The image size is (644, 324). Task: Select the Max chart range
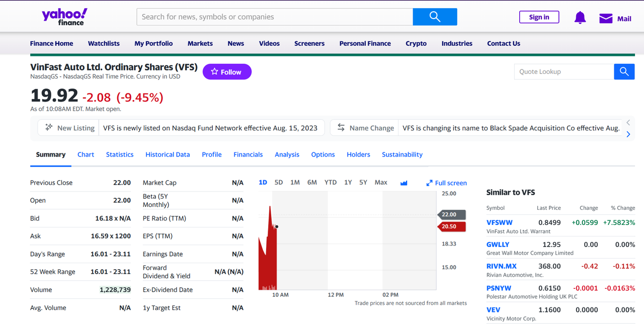pyautogui.click(x=381, y=182)
